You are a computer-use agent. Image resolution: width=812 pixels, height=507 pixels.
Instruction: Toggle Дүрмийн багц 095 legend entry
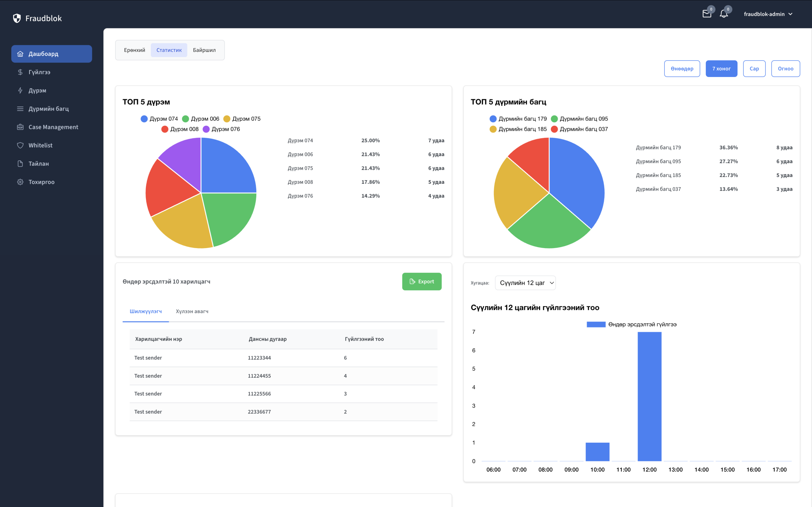pos(579,119)
